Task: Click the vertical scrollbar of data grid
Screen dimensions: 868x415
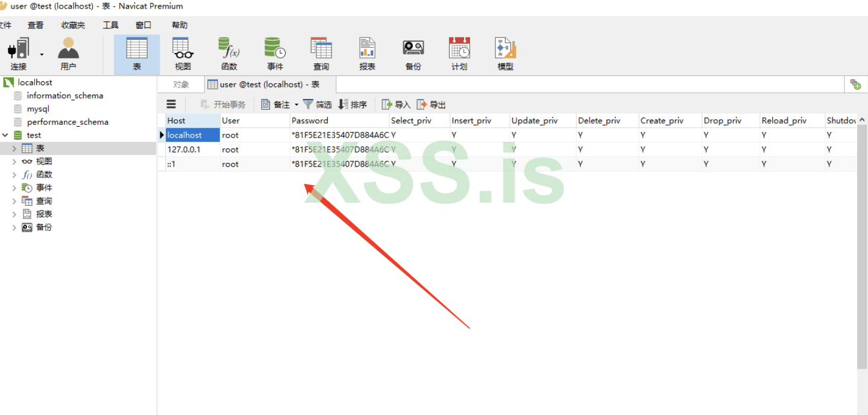Action: coord(862,247)
